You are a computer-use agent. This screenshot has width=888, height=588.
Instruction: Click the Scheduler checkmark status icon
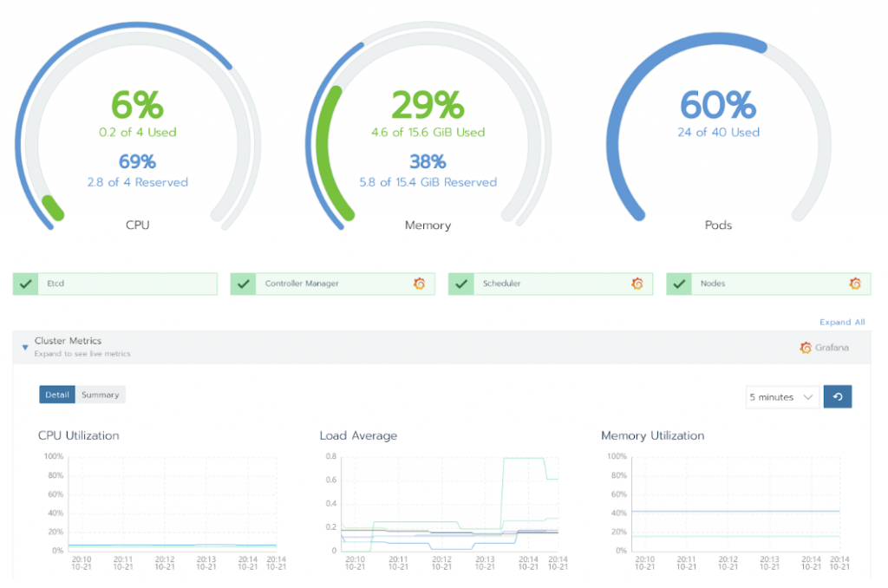[x=461, y=284]
